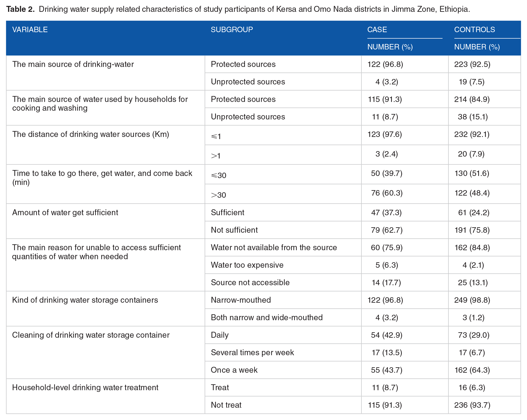527x420 pixels.
Task: Select the CASE column header
Action: click(x=377, y=30)
